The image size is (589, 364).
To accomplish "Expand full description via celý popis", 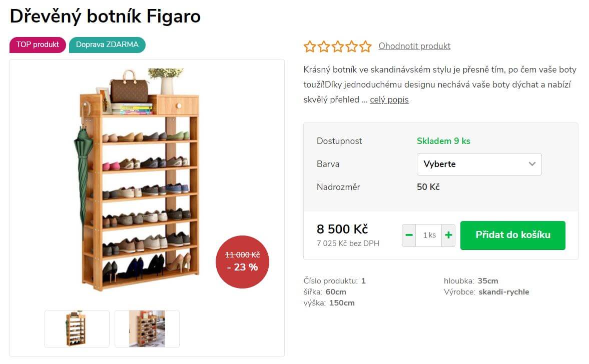I will point(389,100).
